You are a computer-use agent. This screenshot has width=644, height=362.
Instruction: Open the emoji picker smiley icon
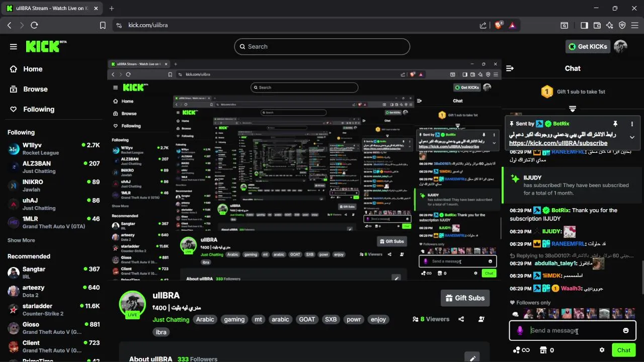[625, 330]
